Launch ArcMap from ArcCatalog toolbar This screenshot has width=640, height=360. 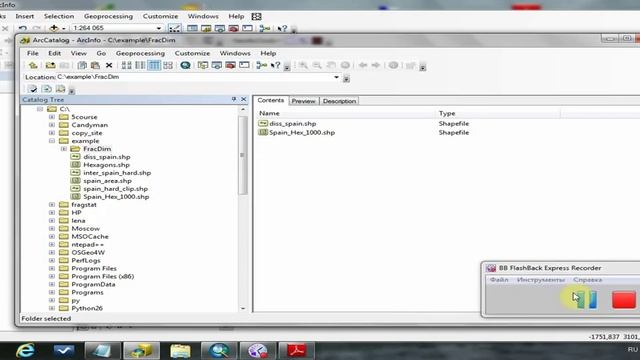(x=185, y=65)
